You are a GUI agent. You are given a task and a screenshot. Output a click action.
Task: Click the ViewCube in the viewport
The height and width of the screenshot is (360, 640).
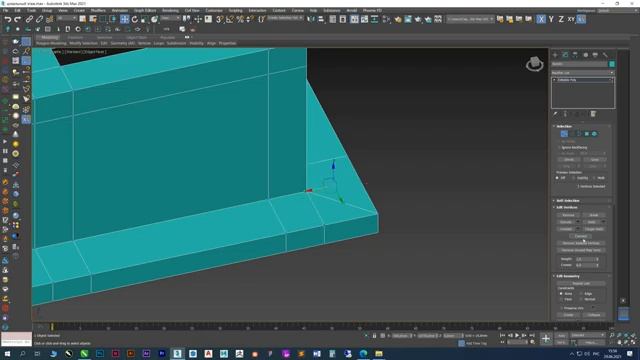coord(534,64)
